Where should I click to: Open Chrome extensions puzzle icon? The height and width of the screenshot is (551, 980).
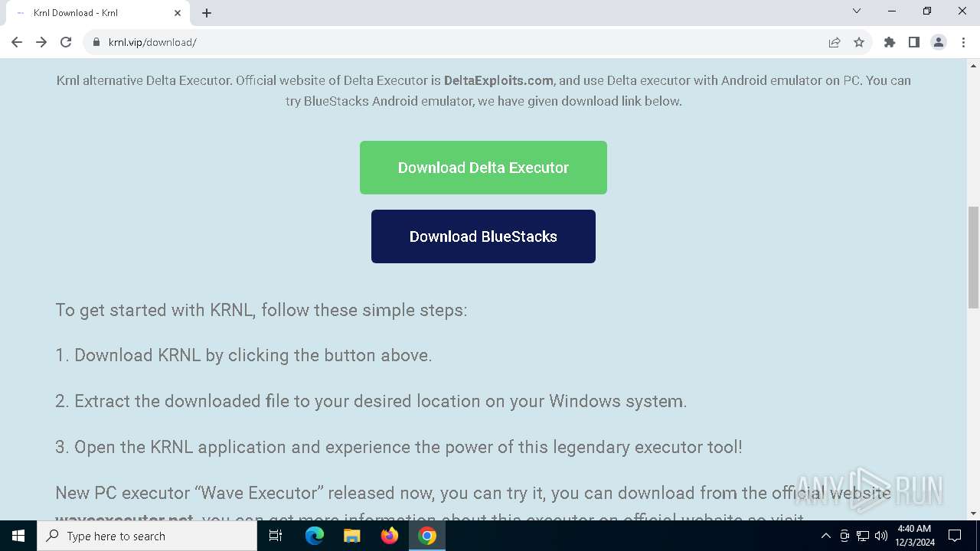(x=890, y=42)
